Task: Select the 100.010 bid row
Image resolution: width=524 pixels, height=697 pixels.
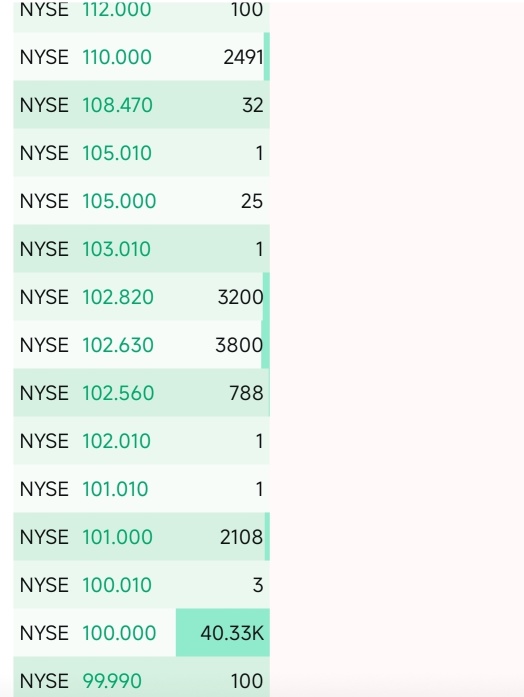Action: point(141,585)
